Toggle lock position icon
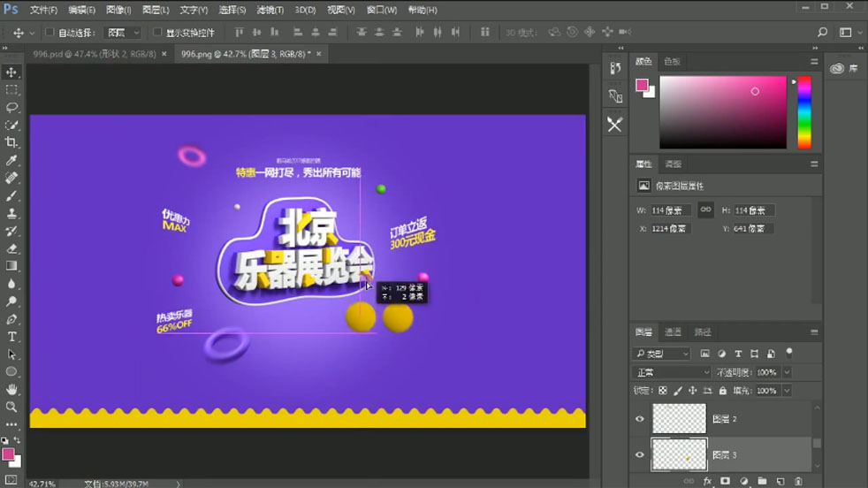Screen dimensions: 868x488 point(692,391)
